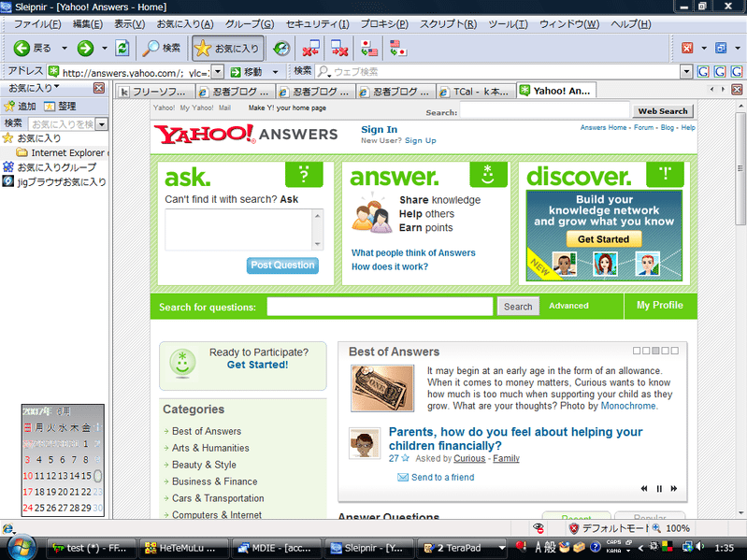Expand the お気に入り panel header dropdown

57,87
